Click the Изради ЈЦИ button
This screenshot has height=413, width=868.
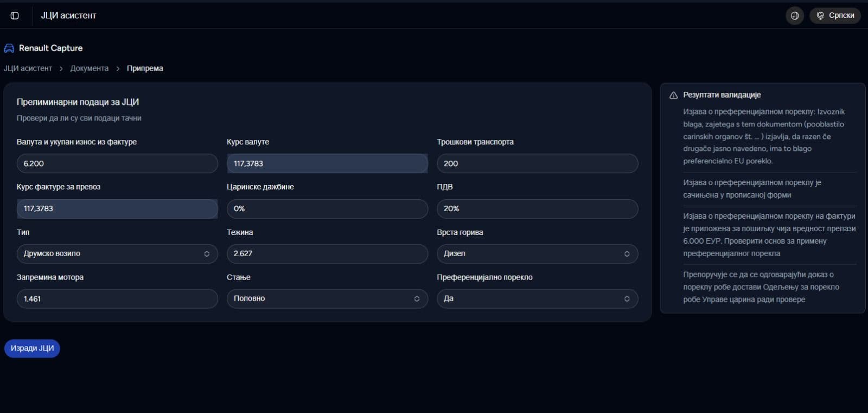[x=32, y=348]
